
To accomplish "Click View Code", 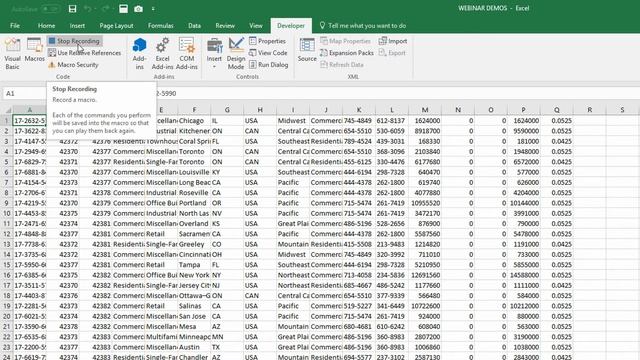I will point(268,53).
